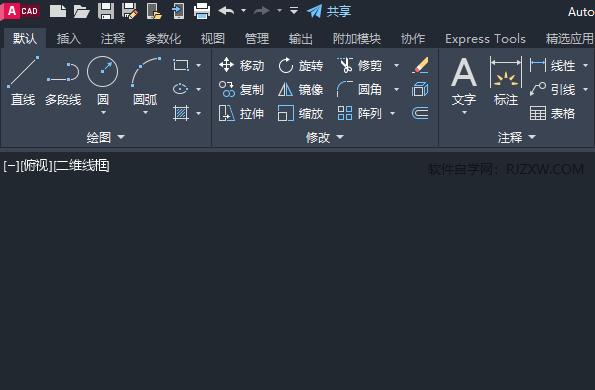Screen dimensions: 595x390
Task: Open from Web & Mobile icon
Action: coord(154,11)
